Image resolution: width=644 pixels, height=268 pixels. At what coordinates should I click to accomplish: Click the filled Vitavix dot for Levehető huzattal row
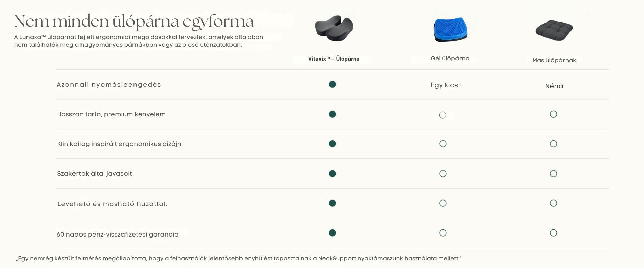tap(332, 203)
